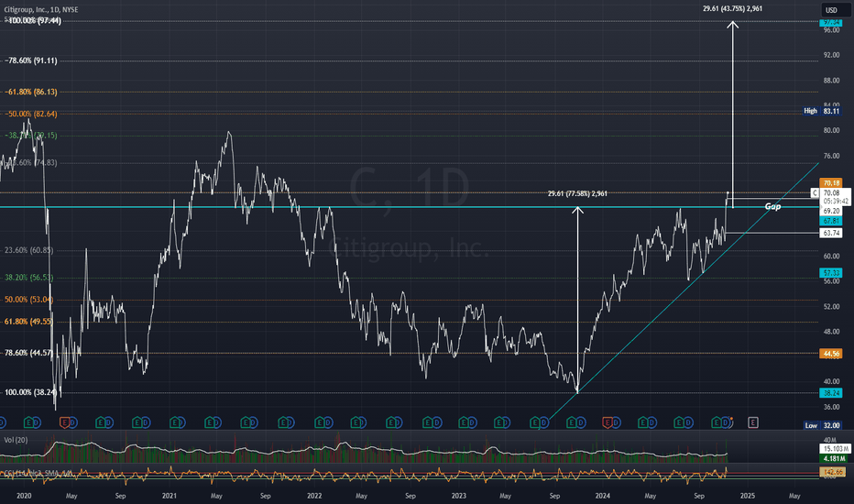Click the -78.60% (91.11) Fibonacci label
The height and width of the screenshot is (504, 854).
point(31,60)
